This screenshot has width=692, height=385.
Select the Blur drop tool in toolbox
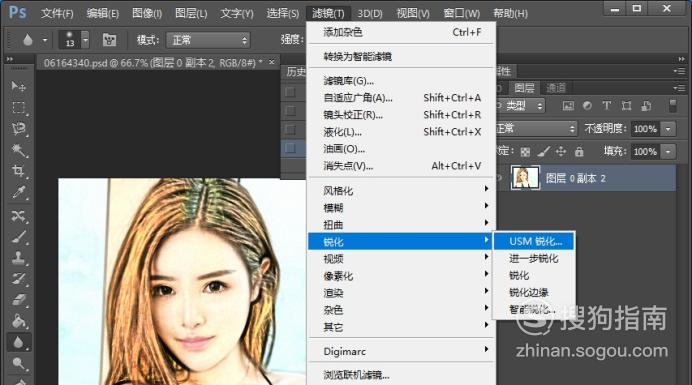pos(18,343)
